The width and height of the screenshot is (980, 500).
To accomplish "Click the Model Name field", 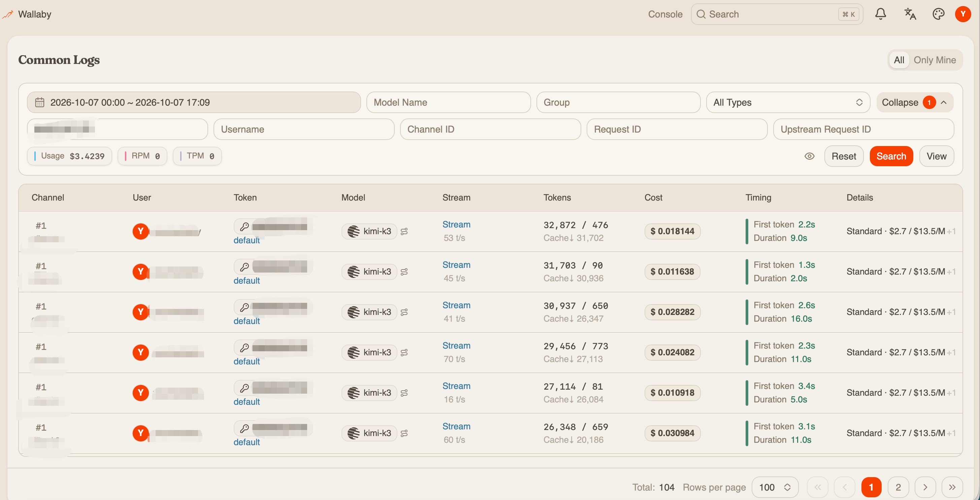I will 448,102.
